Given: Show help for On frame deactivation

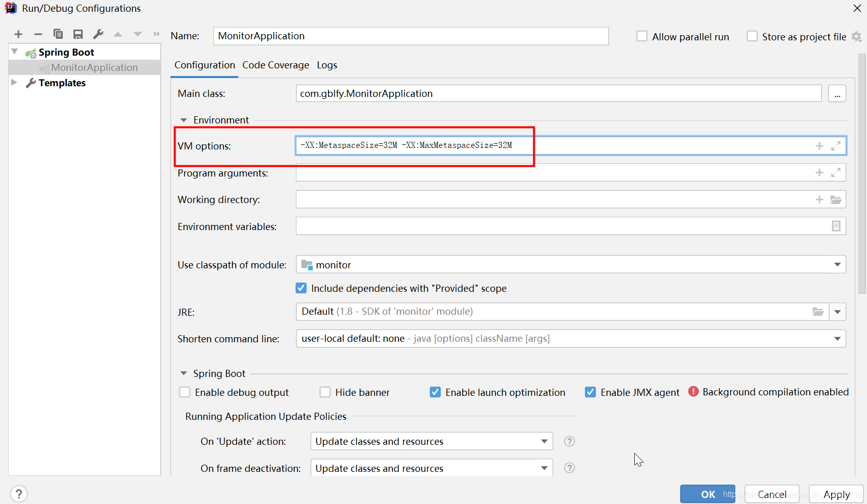Looking at the screenshot, I should coord(569,468).
